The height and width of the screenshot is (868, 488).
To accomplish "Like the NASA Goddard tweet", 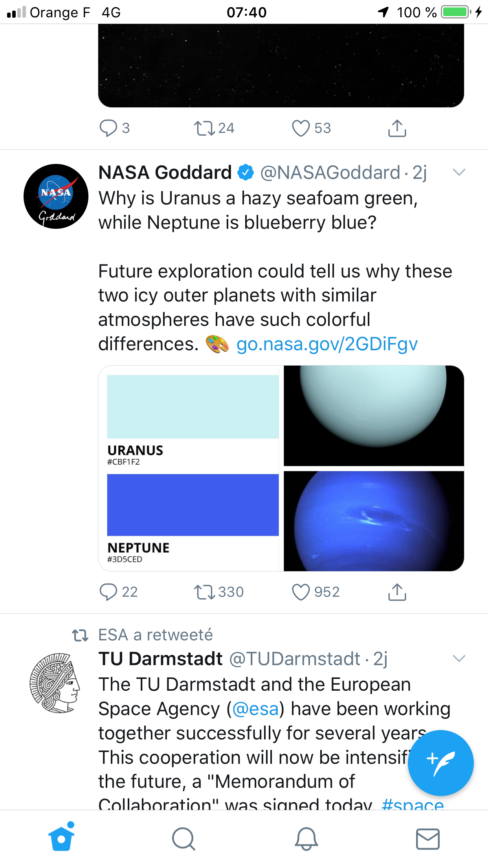I will click(x=301, y=592).
